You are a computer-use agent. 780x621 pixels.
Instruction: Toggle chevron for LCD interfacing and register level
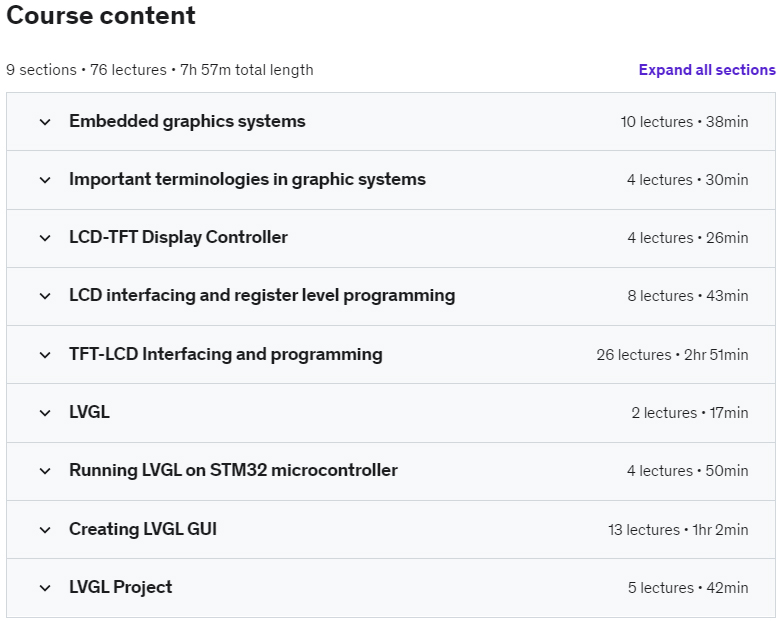tap(45, 296)
